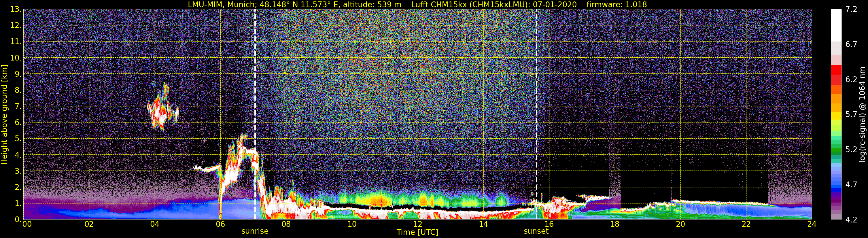Click the '7.' height axis tick label
The image size is (868, 238).
coord(18,106)
